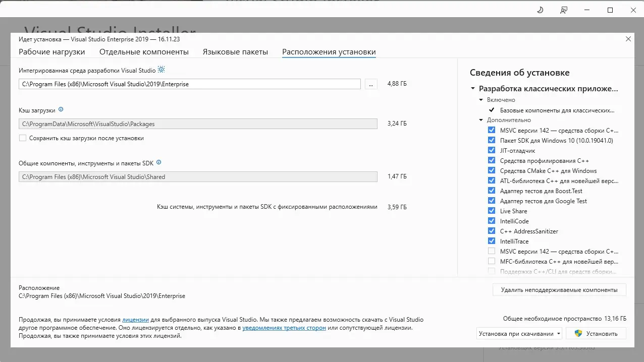The width and height of the screenshot is (644, 362).
Task: Collapse the Дополнительно subsection
Action: click(x=481, y=120)
